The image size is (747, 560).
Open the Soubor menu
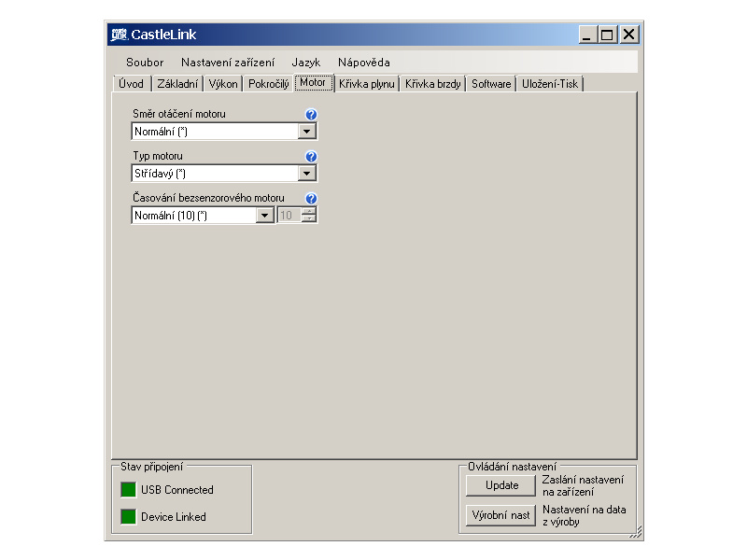(145, 63)
